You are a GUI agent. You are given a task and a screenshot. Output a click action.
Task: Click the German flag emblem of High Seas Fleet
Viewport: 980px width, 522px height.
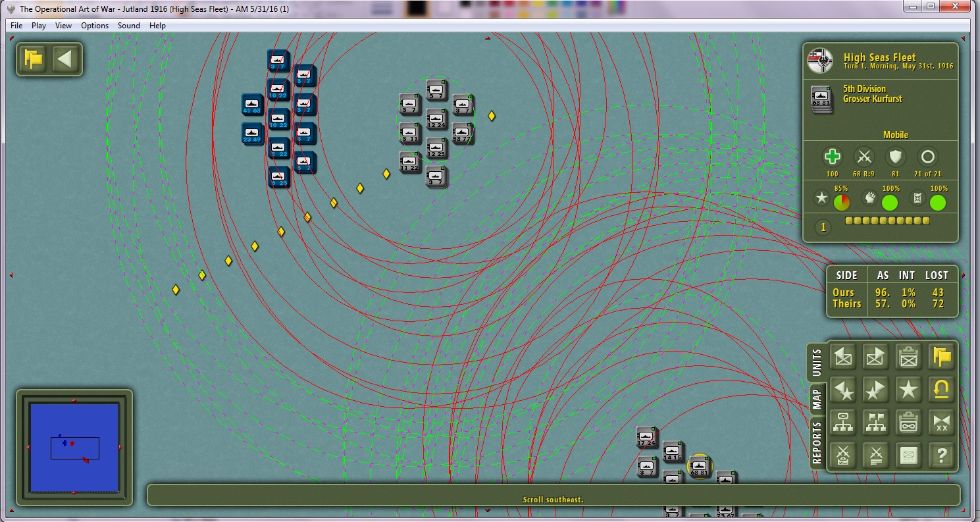click(821, 61)
